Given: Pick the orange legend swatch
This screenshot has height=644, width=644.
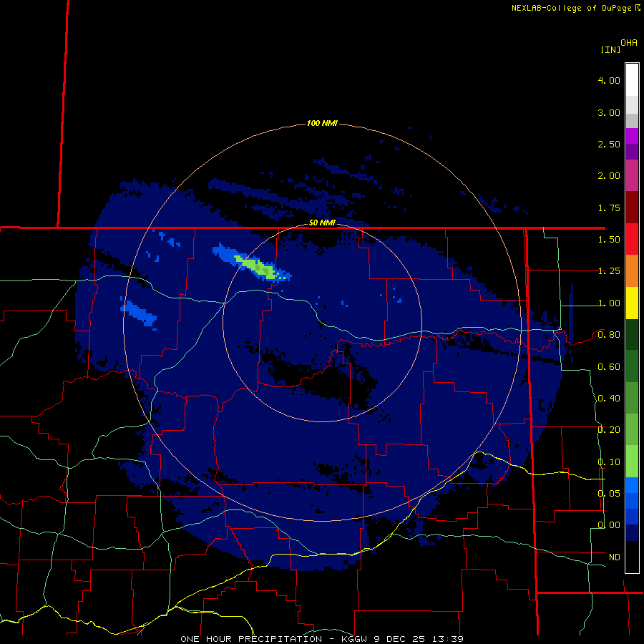Looking at the screenshot, I should pyautogui.click(x=632, y=271).
